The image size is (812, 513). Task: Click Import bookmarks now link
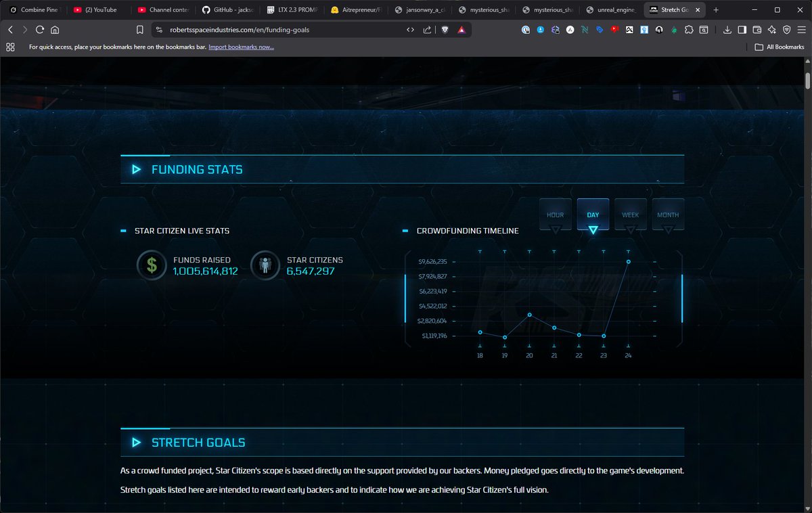tap(241, 47)
